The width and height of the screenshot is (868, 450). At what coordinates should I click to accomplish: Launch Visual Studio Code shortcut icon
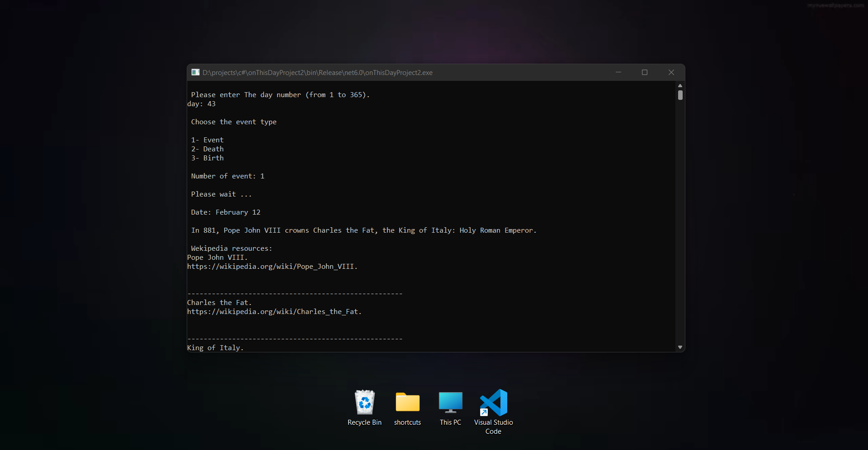click(x=493, y=402)
